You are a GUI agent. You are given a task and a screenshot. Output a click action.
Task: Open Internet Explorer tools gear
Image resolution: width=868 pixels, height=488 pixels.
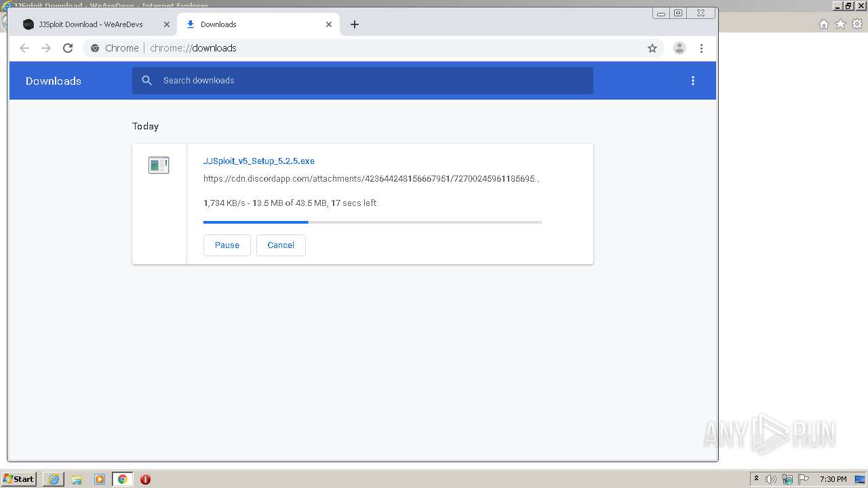[x=857, y=24]
